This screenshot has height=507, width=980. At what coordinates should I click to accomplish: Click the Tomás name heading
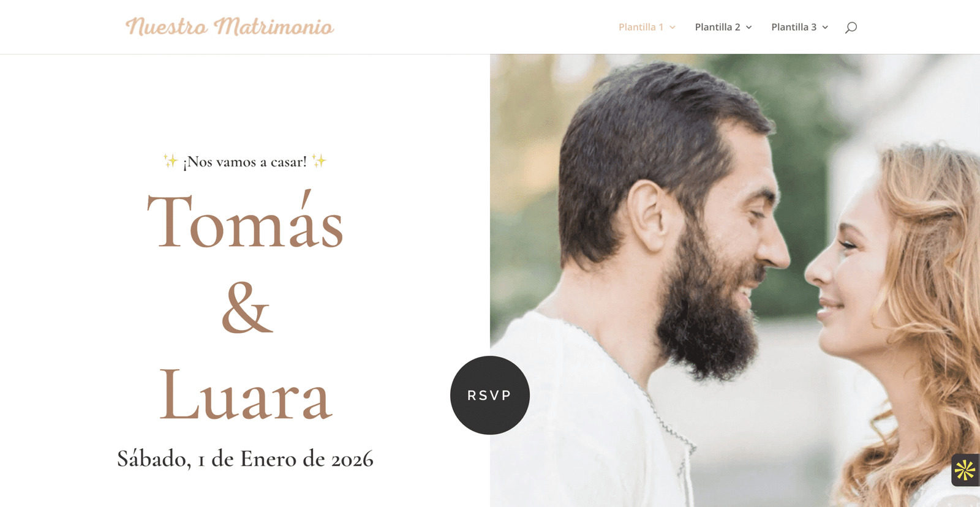click(x=245, y=220)
